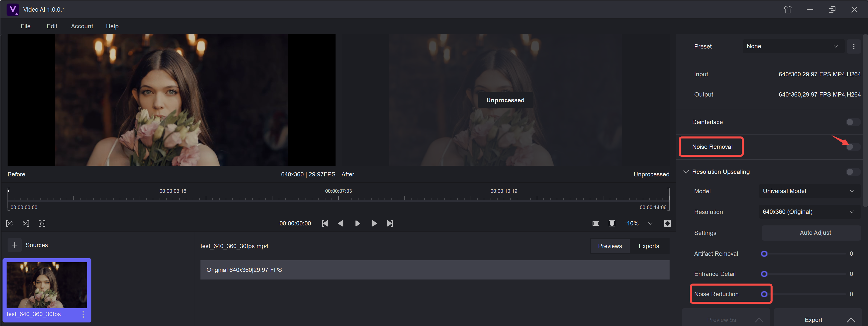The height and width of the screenshot is (326, 868).
Task: Switch to the Exports tab
Action: pos(649,246)
